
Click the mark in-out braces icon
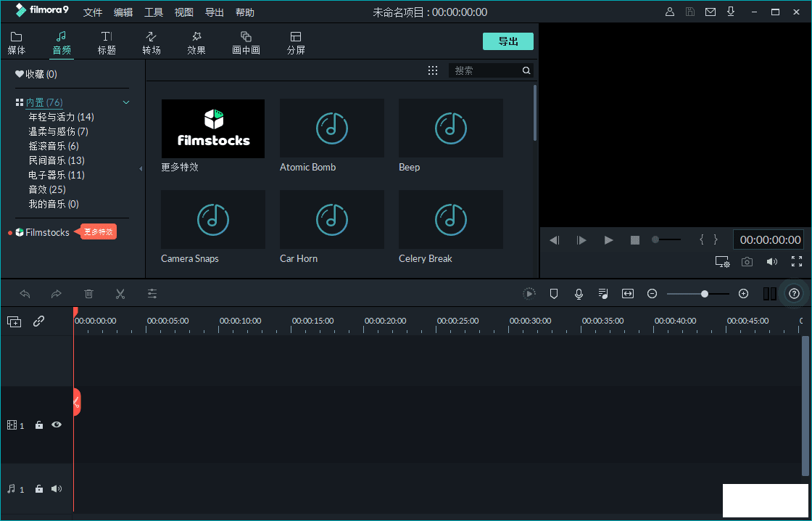tap(708, 239)
